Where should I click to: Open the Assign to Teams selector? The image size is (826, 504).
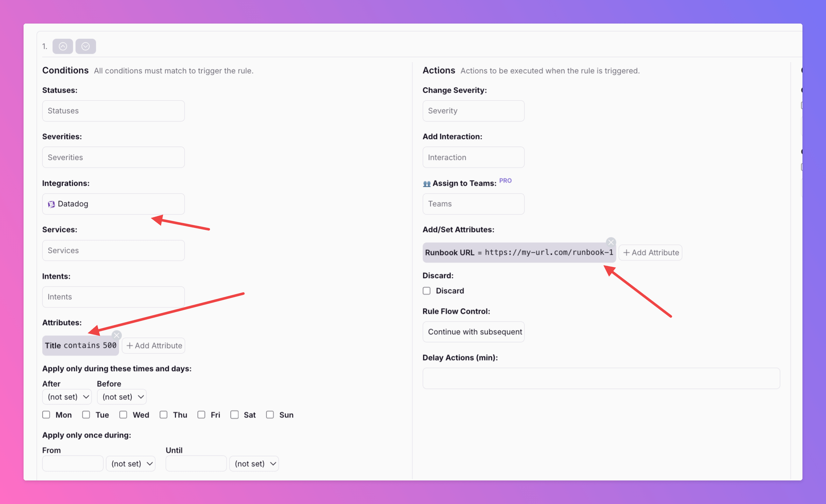473,204
